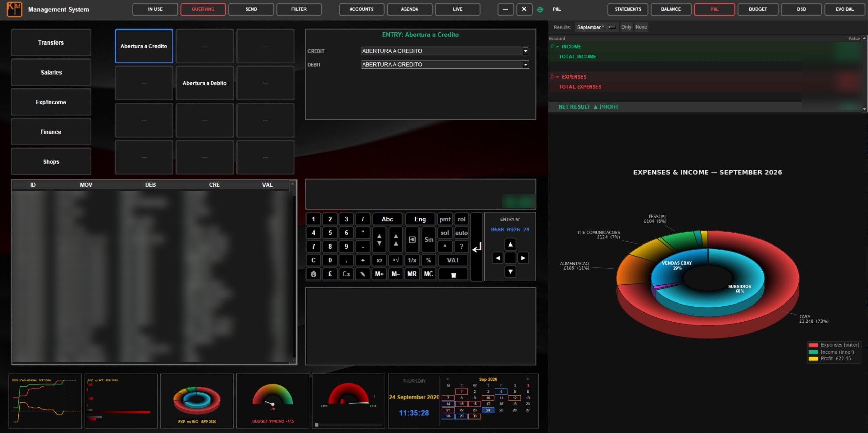The width and height of the screenshot is (868, 433).
Task: Click the VAT key
Action: [453, 260]
